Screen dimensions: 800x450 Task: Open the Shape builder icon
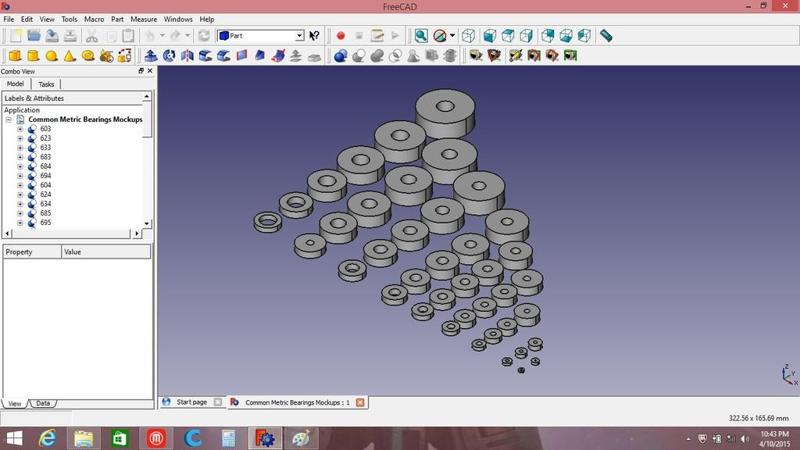click(x=125, y=56)
